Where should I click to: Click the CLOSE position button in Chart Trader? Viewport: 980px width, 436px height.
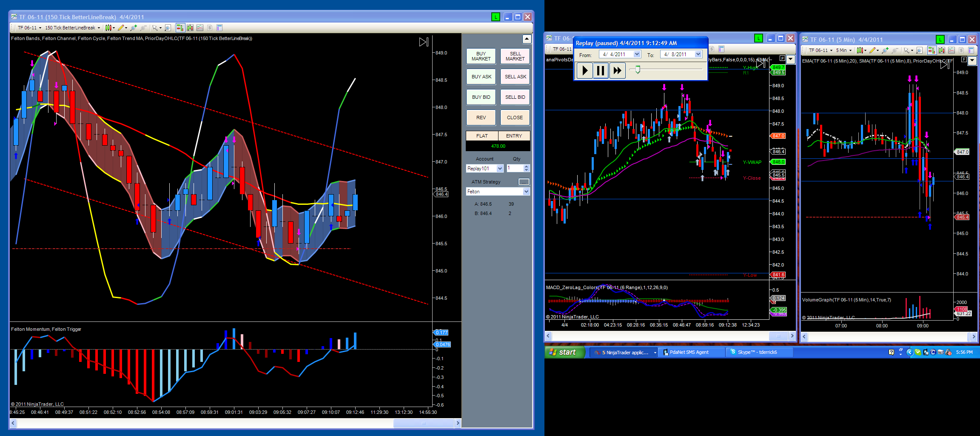click(x=515, y=118)
